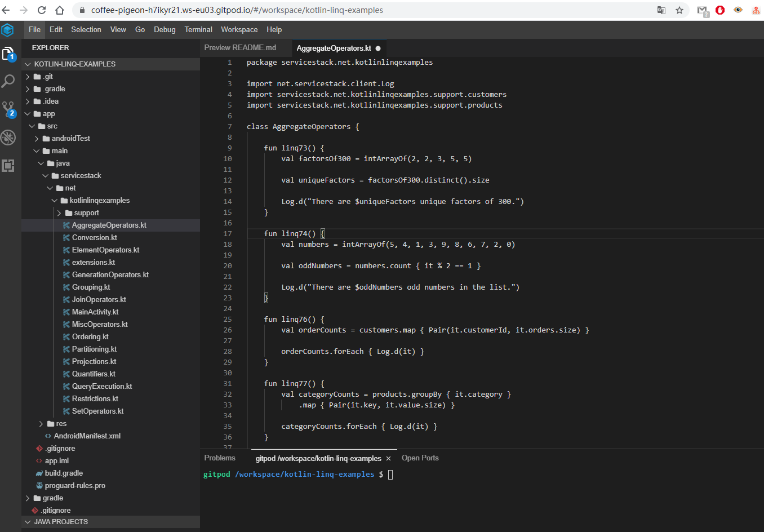Click the red Opera-style extension icon

pyautogui.click(x=720, y=10)
